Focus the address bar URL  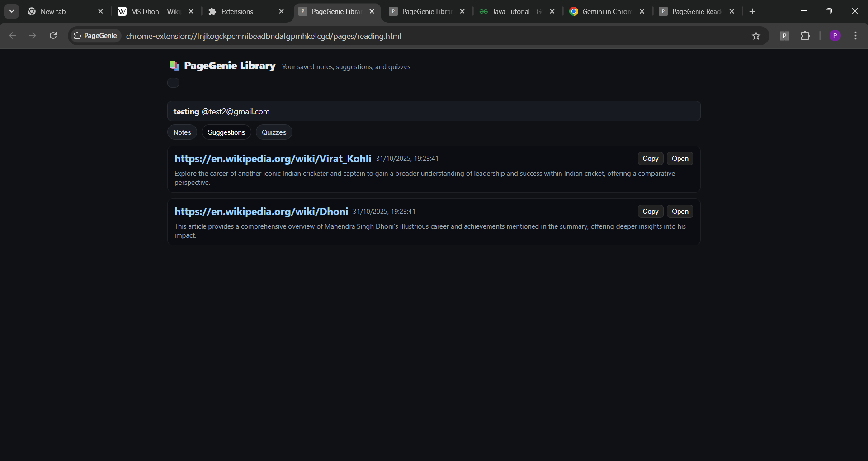[264, 36]
